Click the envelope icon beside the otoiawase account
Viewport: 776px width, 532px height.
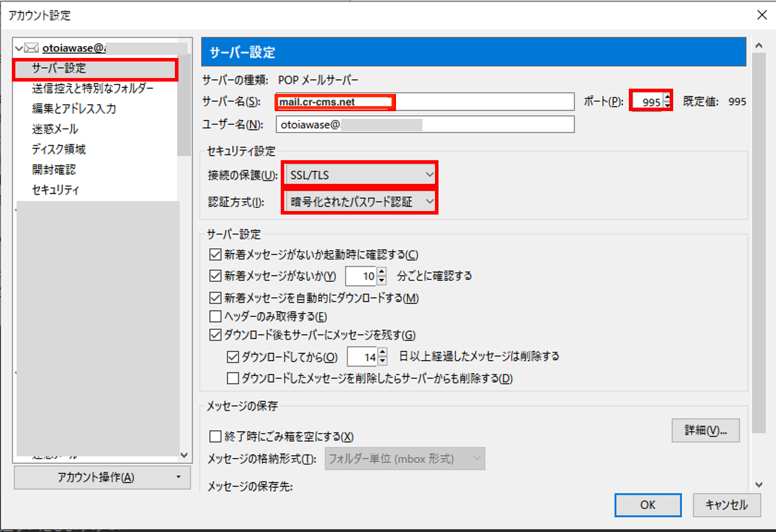pos(31,48)
